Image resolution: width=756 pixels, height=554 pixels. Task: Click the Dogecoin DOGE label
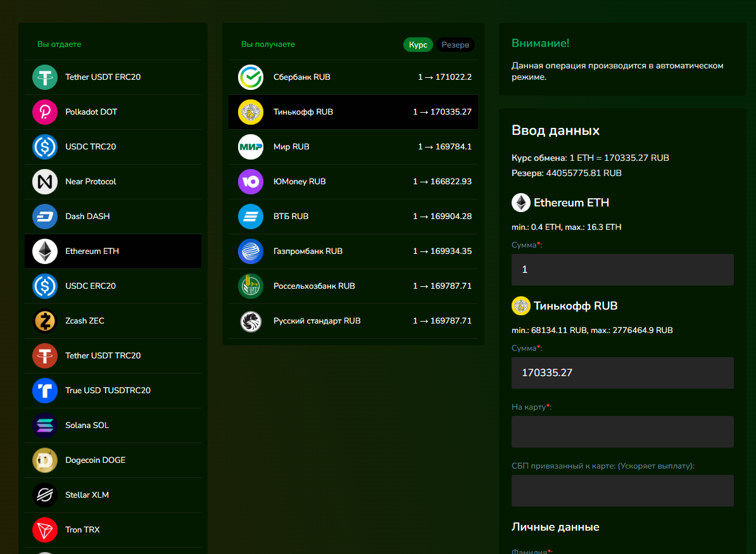pyautogui.click(x=95, y=460)
